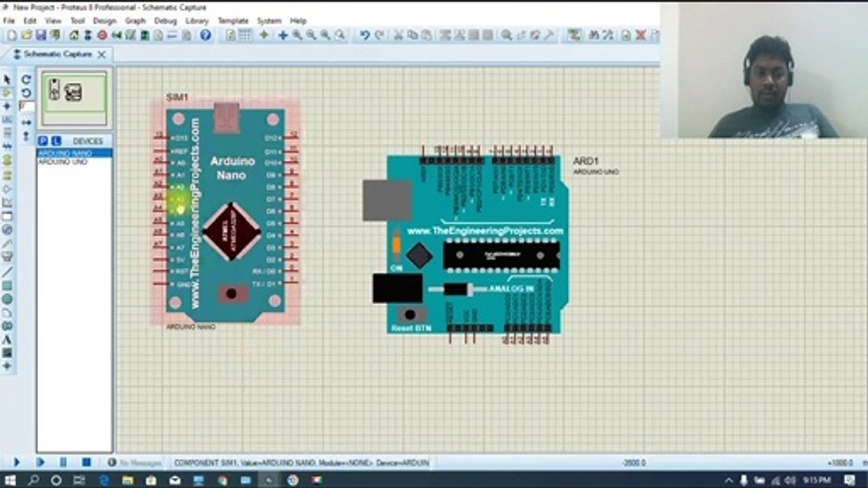Open the Help question-mark icon
The height and width of the screenshot is (488, 868).
click(x=205, y=35)
